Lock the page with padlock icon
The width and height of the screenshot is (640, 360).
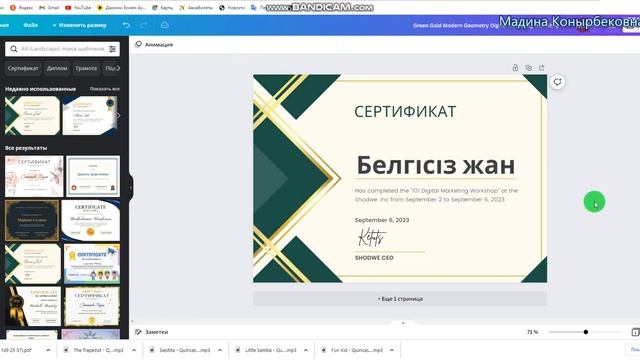click(515, 68)
